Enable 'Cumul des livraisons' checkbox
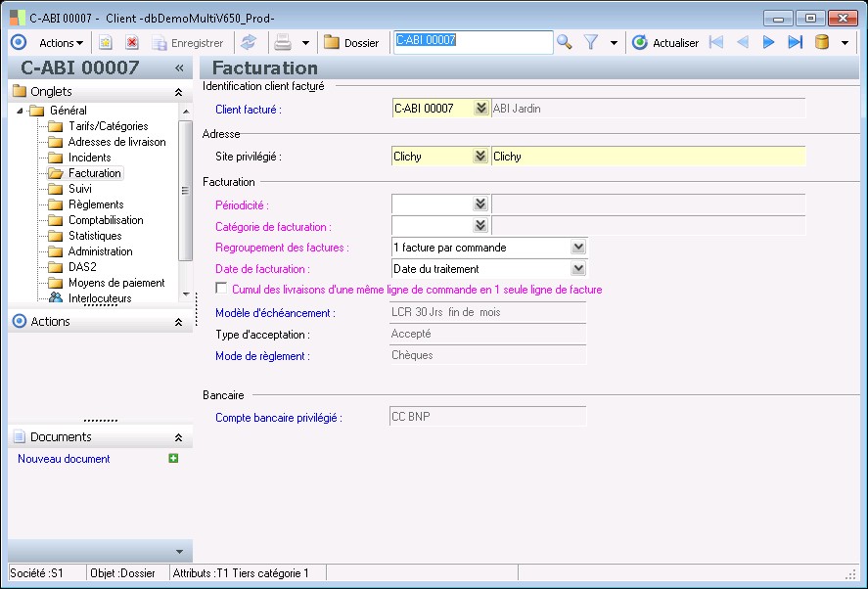Screen dimensions: 868x589 222,289
